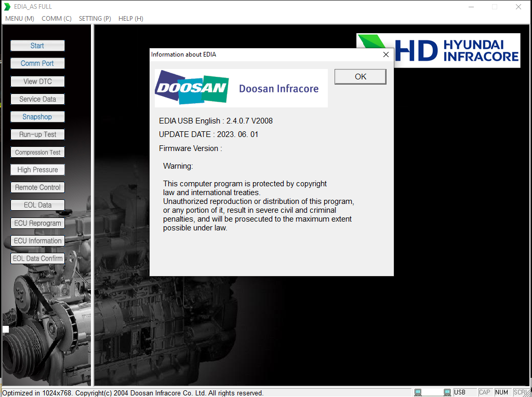Image resolution: width=532 pixels, height=397 pixels.
Task: Click OK in the Information about EDIA dialog
Action: (361, 77)
